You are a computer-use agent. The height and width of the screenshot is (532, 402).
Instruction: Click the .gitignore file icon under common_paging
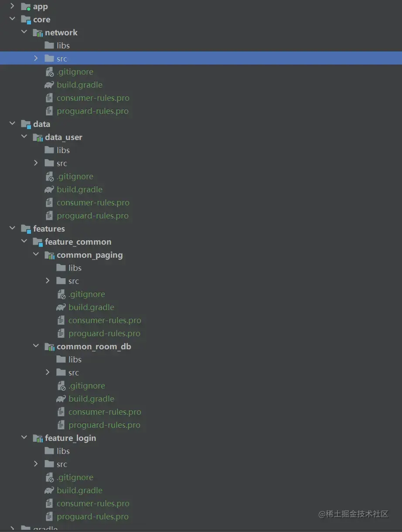(61, 294)
